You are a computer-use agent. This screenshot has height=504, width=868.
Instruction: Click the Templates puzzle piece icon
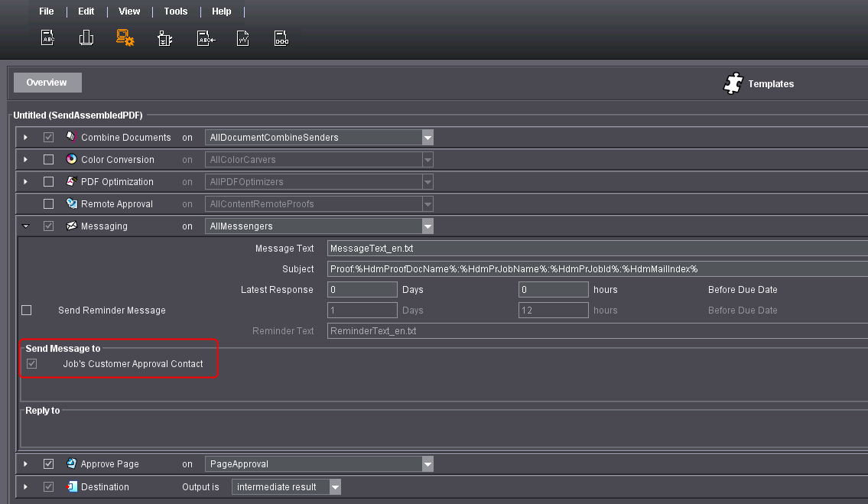point(733,83)
